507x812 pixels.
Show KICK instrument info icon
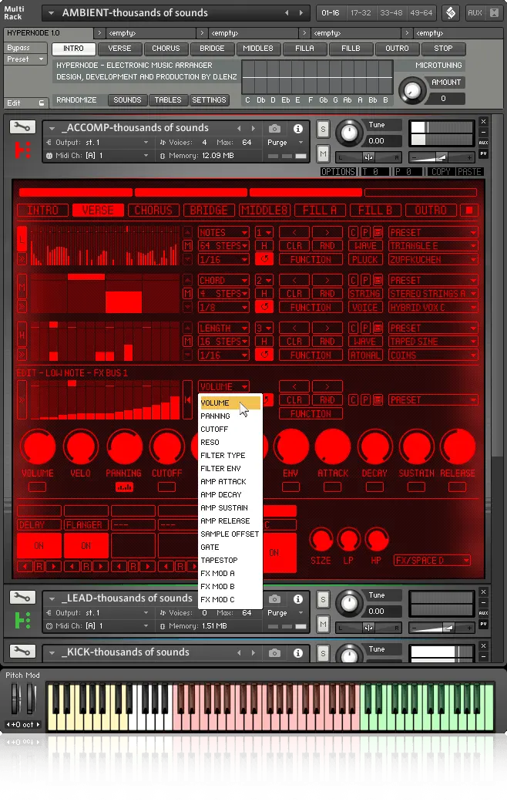click(x=298, y=652)
